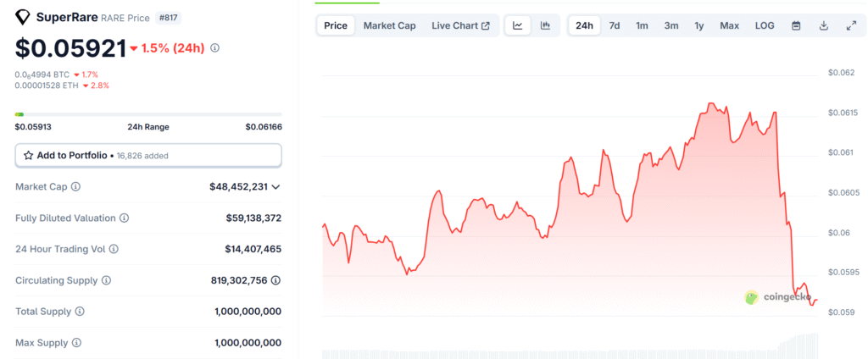Add SuperRare to Portfolio
Image resolution: width=868 pixels, height=359 pixels.
148,156
